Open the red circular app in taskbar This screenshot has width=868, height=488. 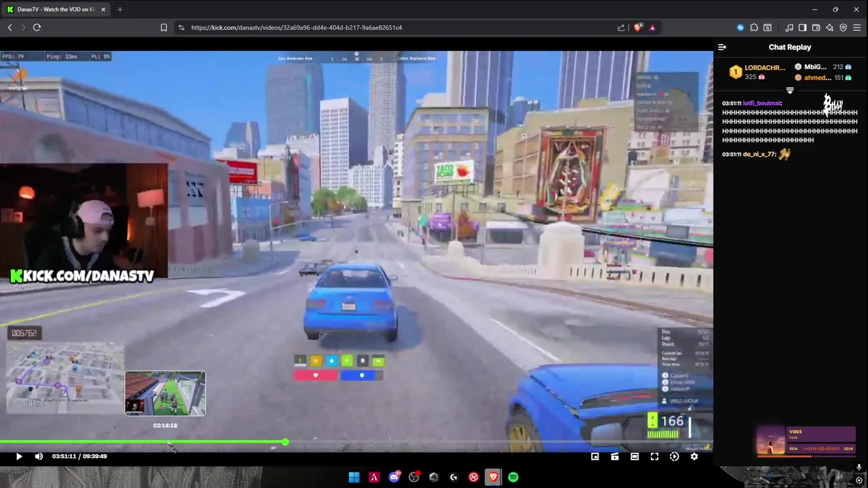pyautogui.click(x=473, y=477)
